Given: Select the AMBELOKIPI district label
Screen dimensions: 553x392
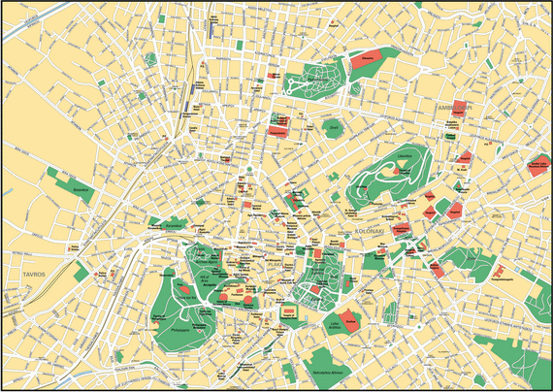Looking at the screenshot, I should click(x=455, y=108).
